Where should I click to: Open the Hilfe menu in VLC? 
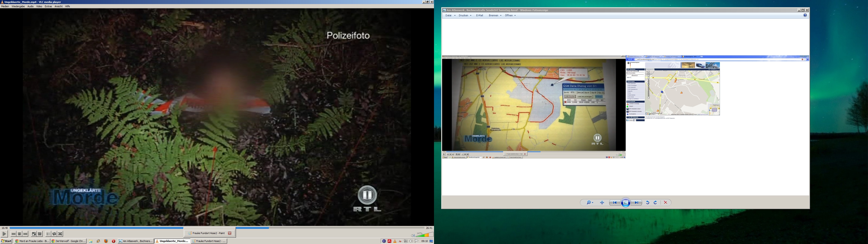point(67,6)
